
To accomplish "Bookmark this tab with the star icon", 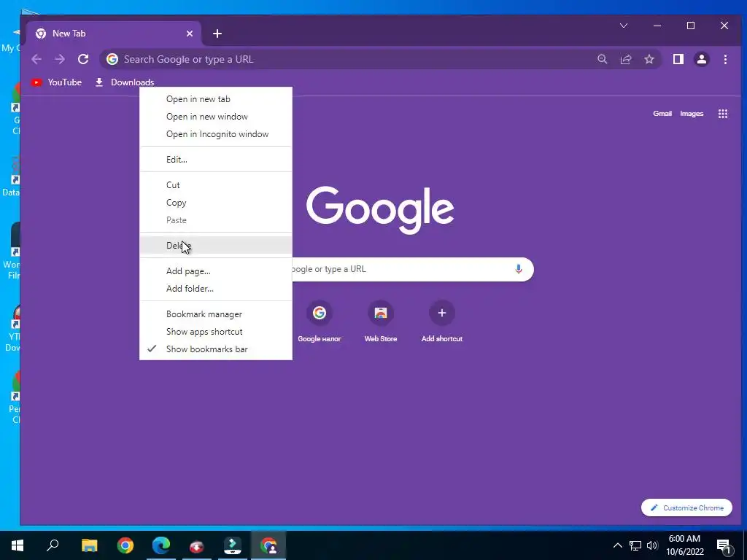I will coord(649,59).
